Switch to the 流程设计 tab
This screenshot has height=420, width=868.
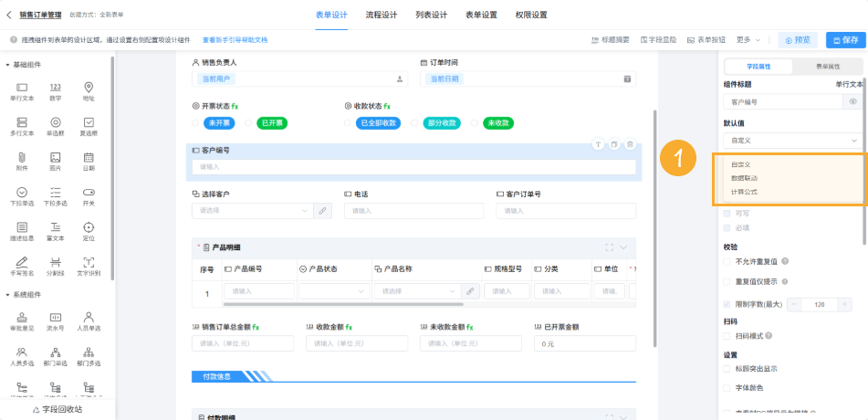tap(382, 15)
